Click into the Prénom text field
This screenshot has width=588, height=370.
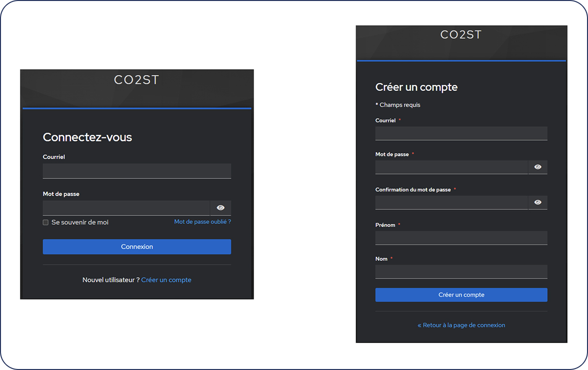(461, 238)
